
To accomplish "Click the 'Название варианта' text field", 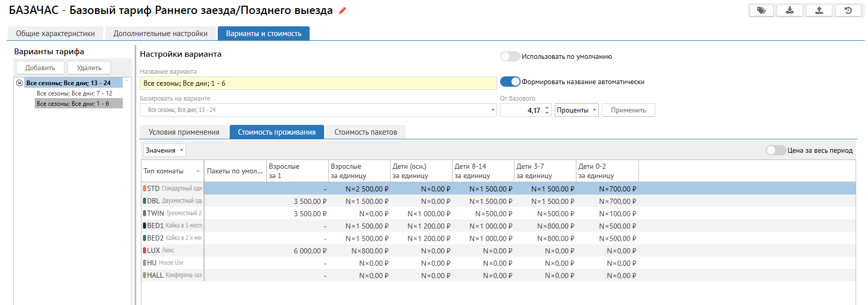I will [318, 83].
